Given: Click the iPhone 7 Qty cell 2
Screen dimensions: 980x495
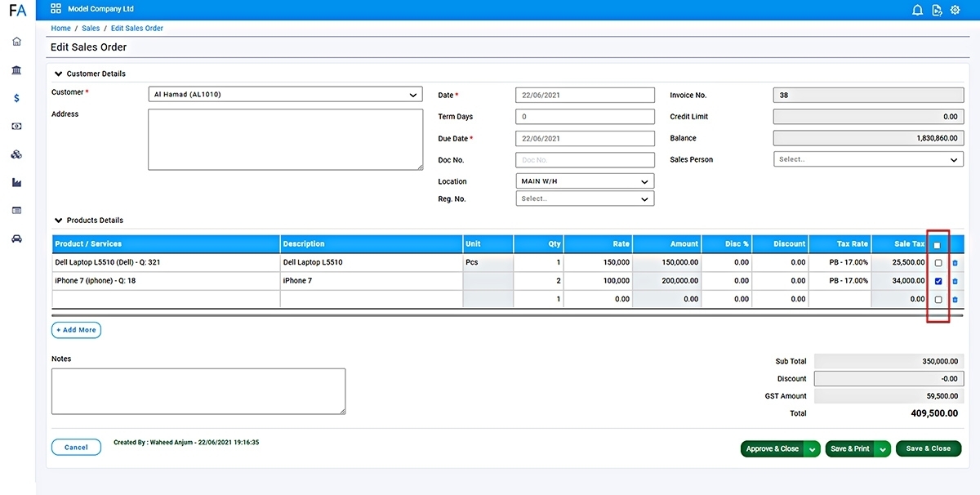Looking at the screenshot, I should (x=539, y=281).
